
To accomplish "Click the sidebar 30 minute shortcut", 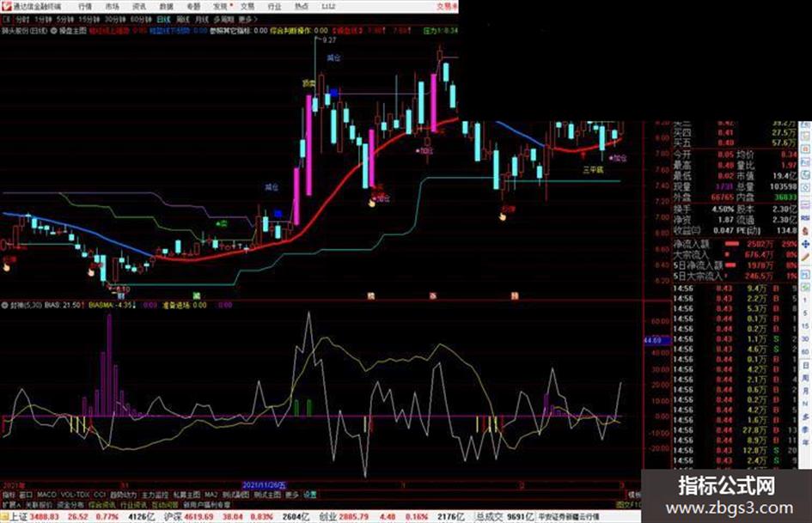I will (x=805, y=339).
